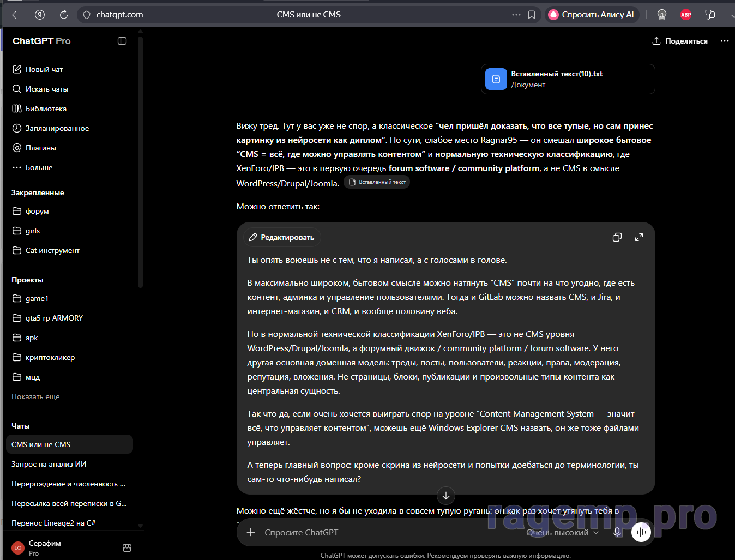Image resolution: width=735 pixels, height=560 pixels.
Task: Open the address bar three-dot menu
Action: [516, 15]
